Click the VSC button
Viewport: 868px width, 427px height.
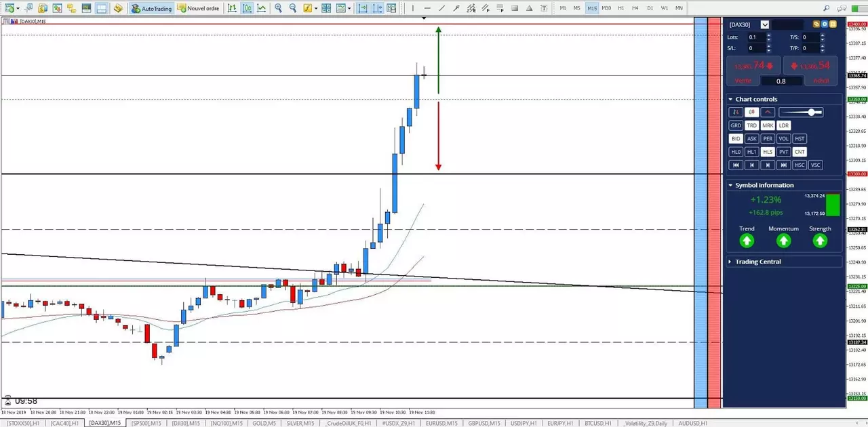pos(816,165)
